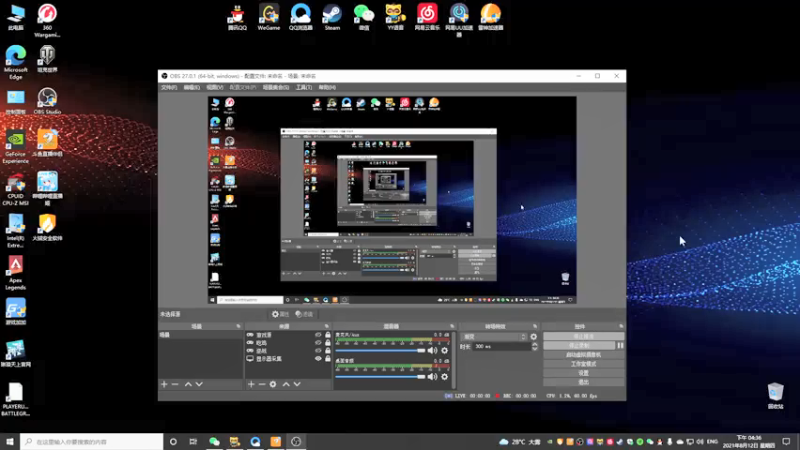The height and width of the screenshot is (450, 800).
Task: Toggle eye visibility of the second source
Action: tap(318, 343)
